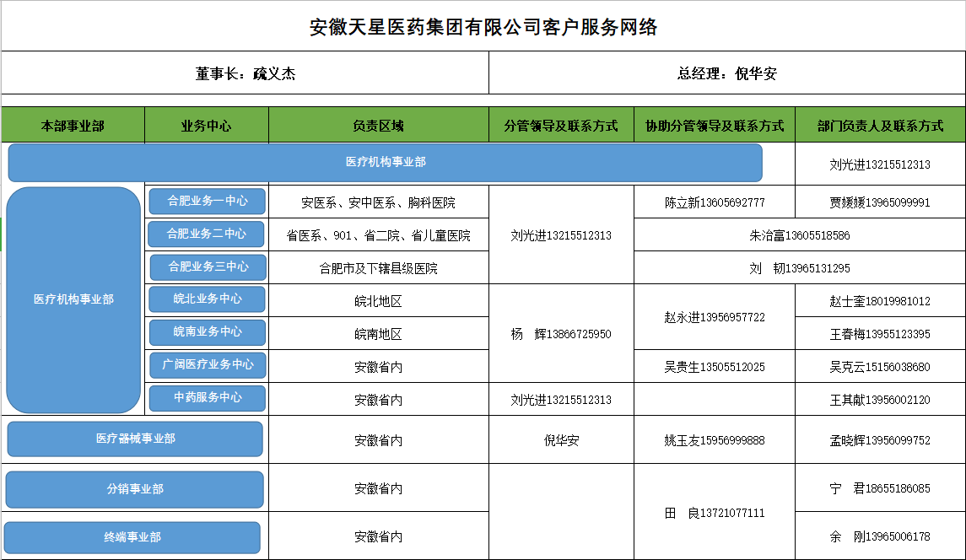
Task: Select the 合肥市及下辖县级医院 cell
Action: tap(378, 268)
